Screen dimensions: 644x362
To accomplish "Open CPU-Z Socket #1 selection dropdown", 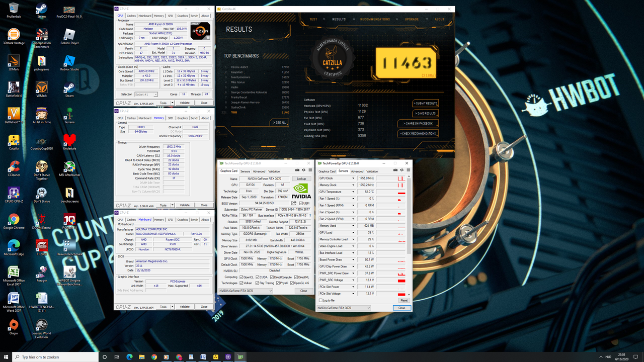I will click(146, 94).
